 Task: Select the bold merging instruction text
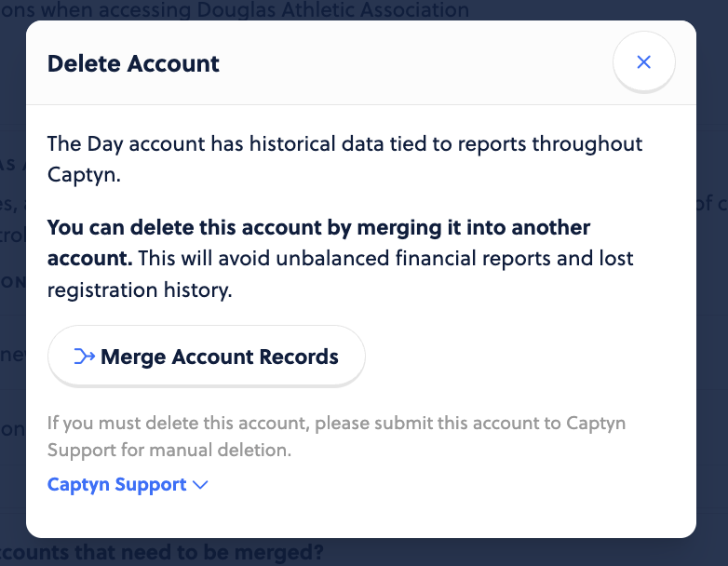click(x=318, y=242)
